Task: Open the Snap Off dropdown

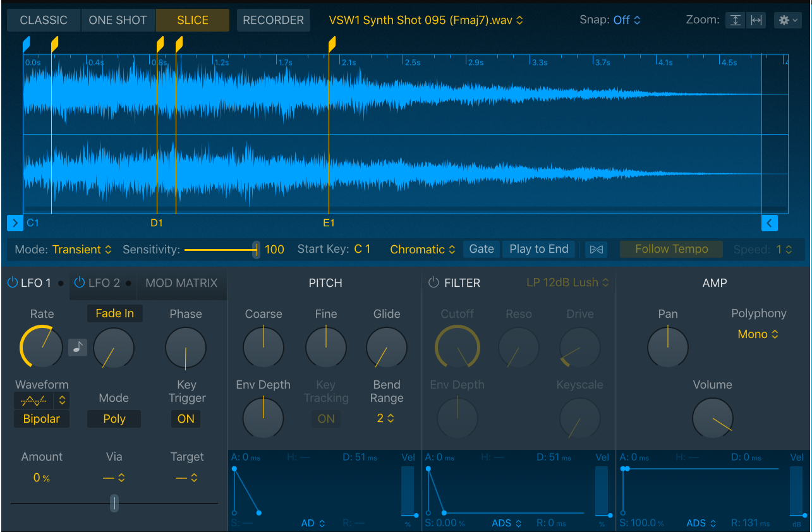Action: [627, 20]
